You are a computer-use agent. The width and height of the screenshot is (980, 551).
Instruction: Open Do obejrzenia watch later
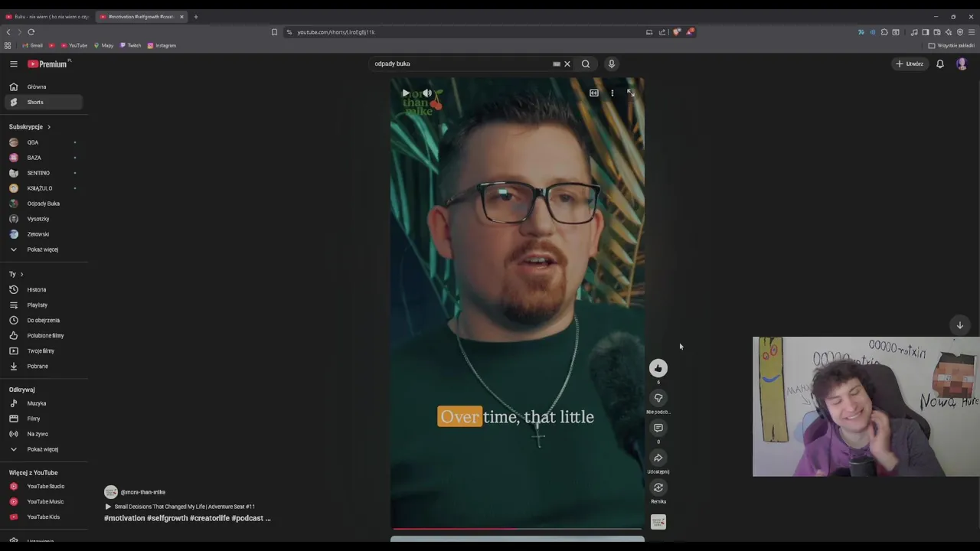[x=44, y=321]
